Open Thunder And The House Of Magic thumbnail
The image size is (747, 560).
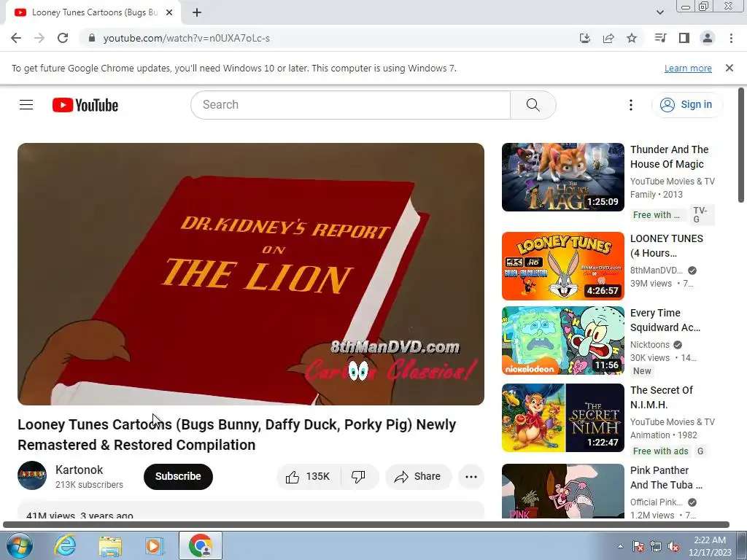point(562,177)
